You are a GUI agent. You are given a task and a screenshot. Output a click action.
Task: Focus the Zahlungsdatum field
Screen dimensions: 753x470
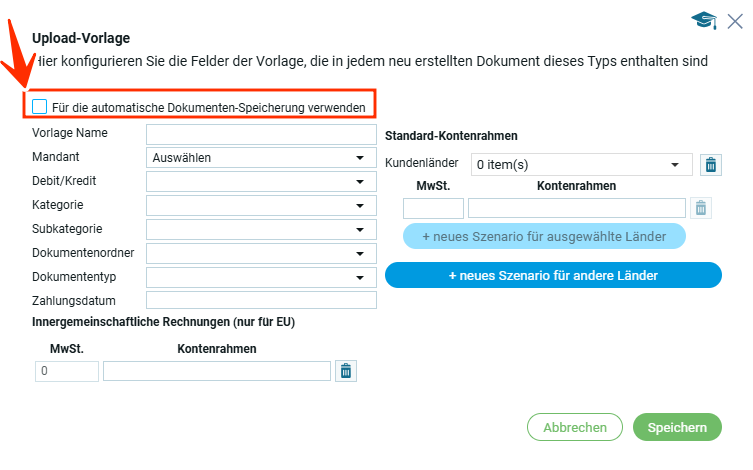(261, 300)
